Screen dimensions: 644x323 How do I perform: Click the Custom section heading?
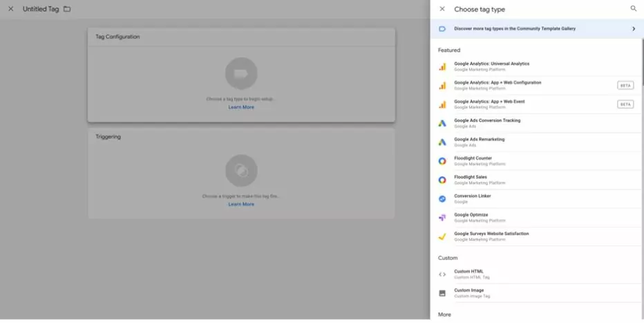[x=448, y=258]
